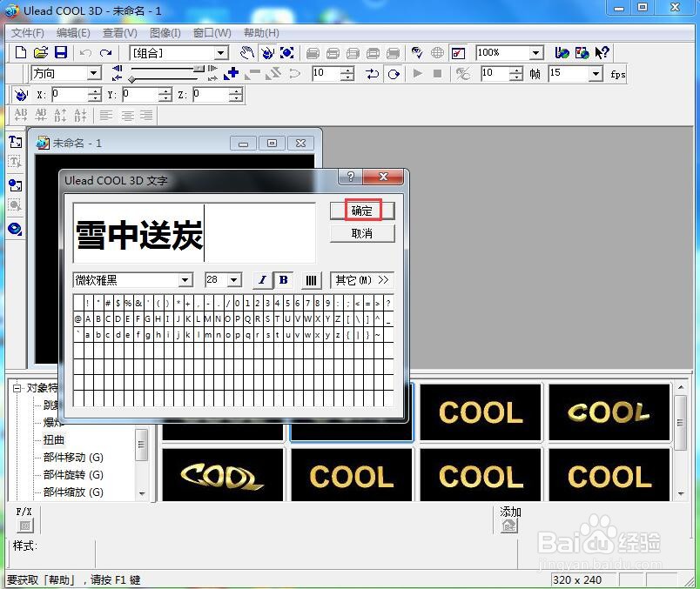Image resolution: width=700 pixels, height=589 pixels.
Task: Click the thumbnail gallery scrollbar down arrow
Action: click(681, 494)
